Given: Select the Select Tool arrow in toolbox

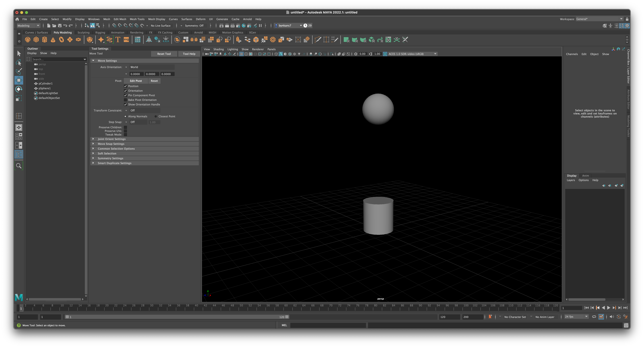Looking at the screenshot, I should pyautogui.click(x=19, y=53).
